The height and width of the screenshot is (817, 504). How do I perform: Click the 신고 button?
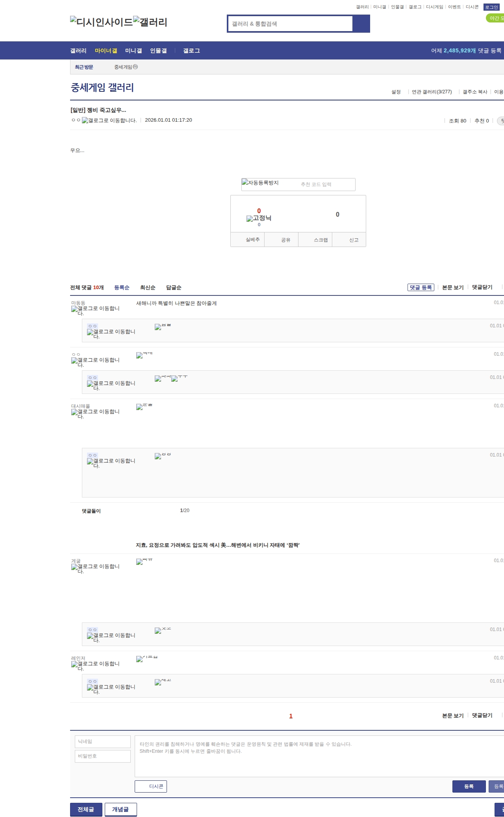(x=349, y=240)
